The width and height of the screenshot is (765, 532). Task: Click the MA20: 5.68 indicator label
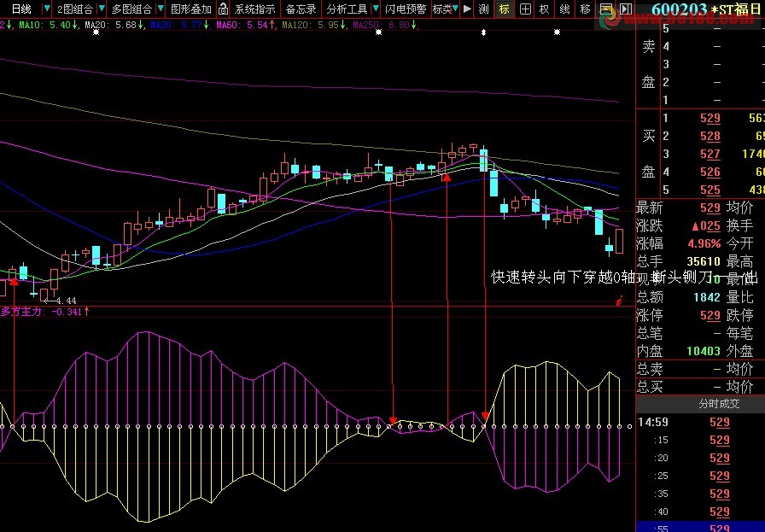point(114,25)
